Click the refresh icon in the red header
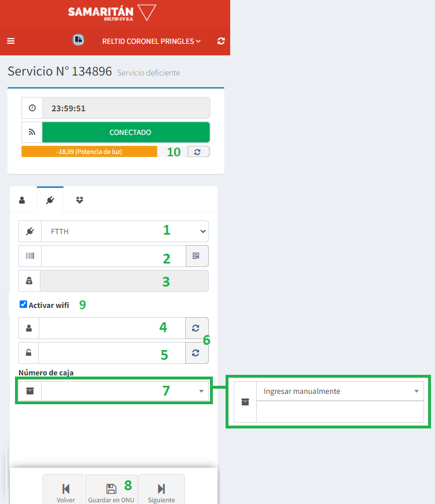Viewport: 435px width, 504px height. (x=221, y=41)
